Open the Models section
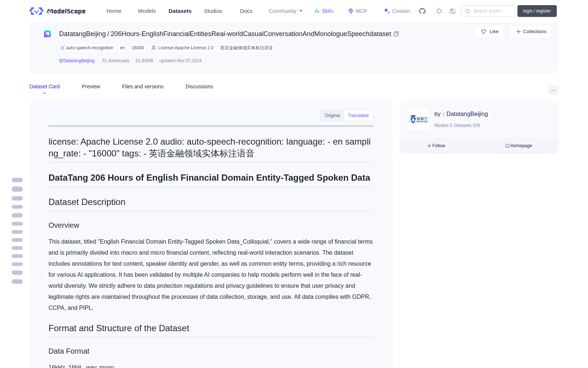This screenshot has height=368, width=588. pos(147,11)
